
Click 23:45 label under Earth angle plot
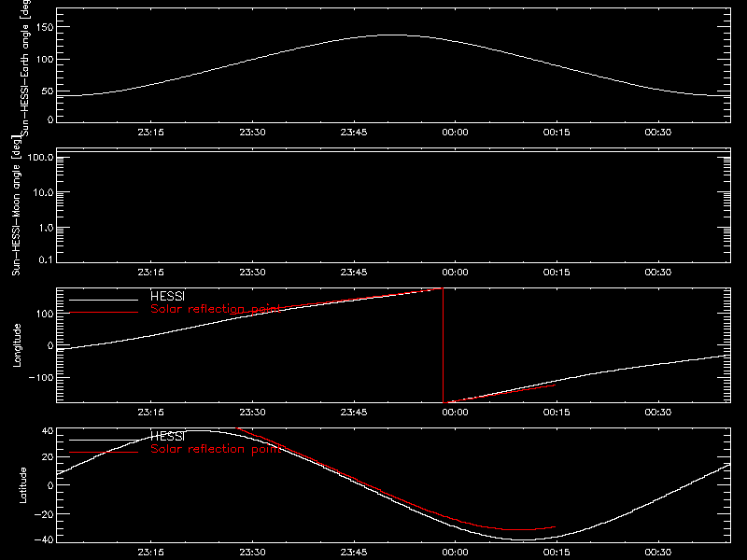point(354,133)
